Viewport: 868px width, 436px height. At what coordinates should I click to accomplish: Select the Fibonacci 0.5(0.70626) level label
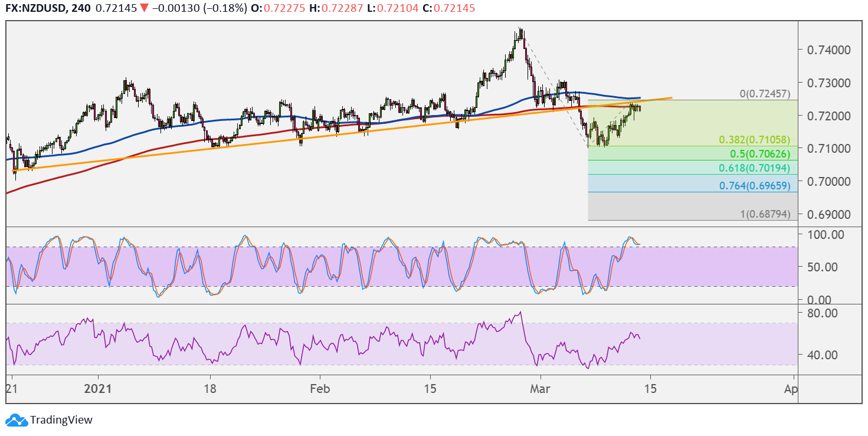(759, 154)
